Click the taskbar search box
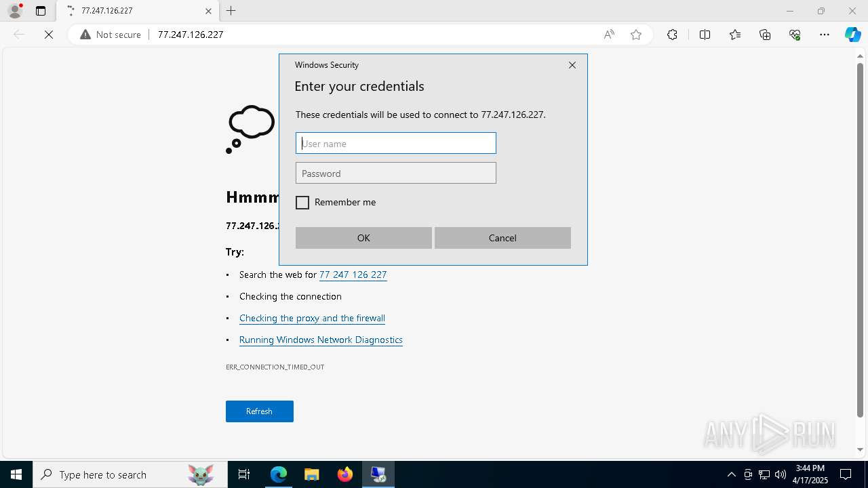 coord(130,474)
